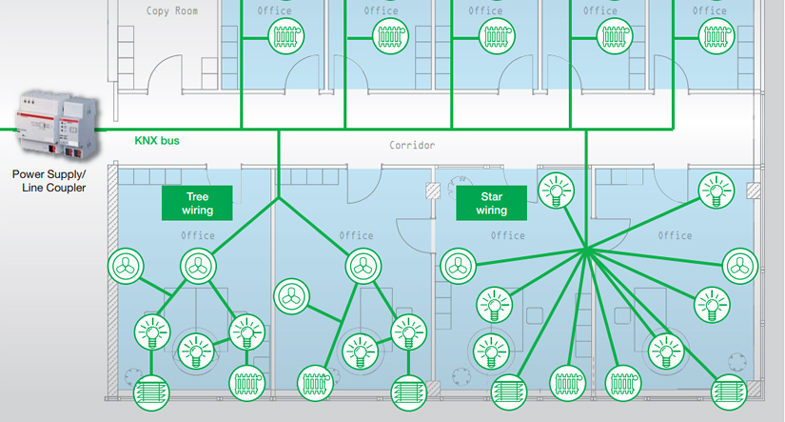Click bottom radiator icon in Tree wiring office
Screen dimensions: 785x422
pyautogui.click(x=247, y=381)
